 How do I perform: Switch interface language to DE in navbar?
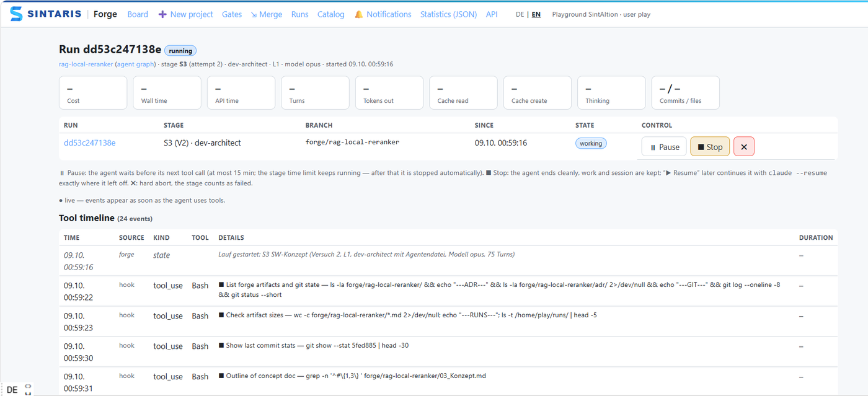point(520,14)
